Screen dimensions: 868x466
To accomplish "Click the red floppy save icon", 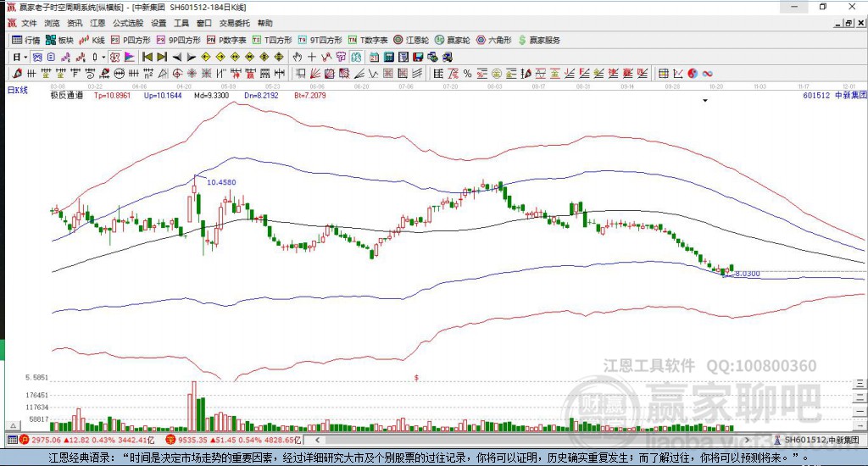I will (418, 57).
